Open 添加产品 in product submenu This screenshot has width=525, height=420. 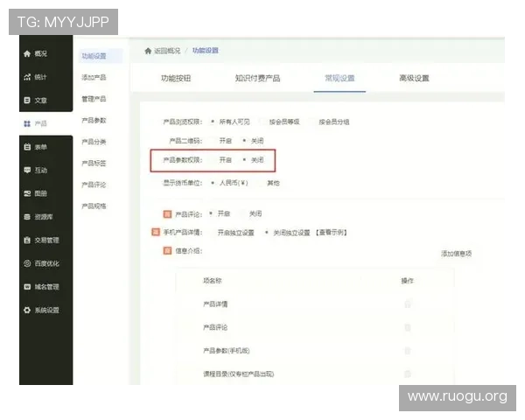[94, 77]
